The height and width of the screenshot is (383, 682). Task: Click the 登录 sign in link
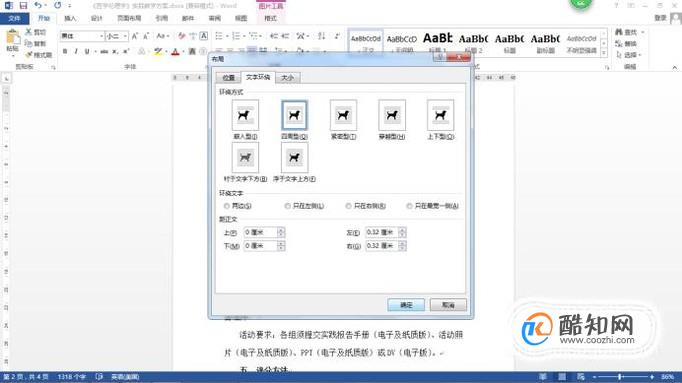[x=661, y=18]
